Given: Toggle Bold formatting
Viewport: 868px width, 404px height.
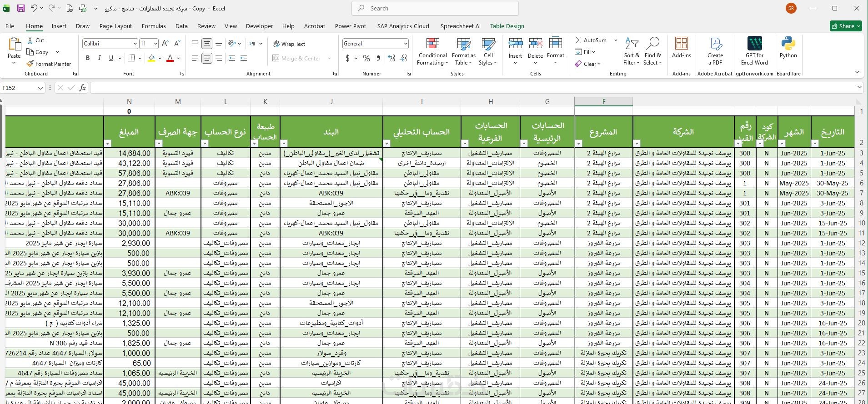Looking at the screenshot, I should (x=88, y=58).
